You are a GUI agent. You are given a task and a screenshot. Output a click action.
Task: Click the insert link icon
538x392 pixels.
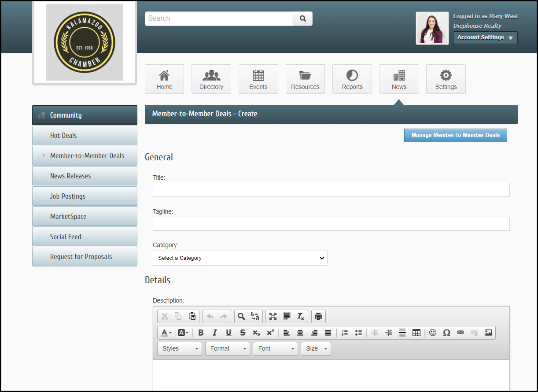point(460,333)
